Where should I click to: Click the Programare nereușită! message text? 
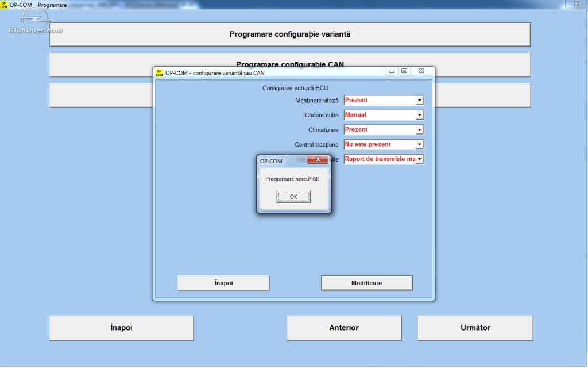coord(292,179)
